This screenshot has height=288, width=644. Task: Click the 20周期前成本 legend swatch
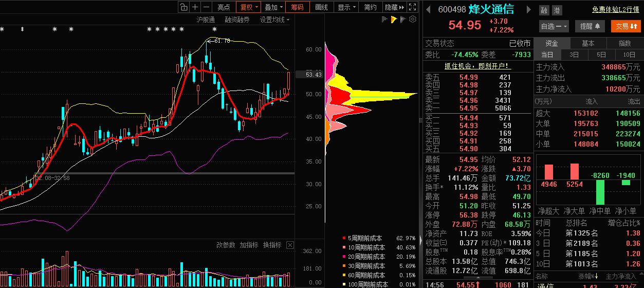[344, 257]
